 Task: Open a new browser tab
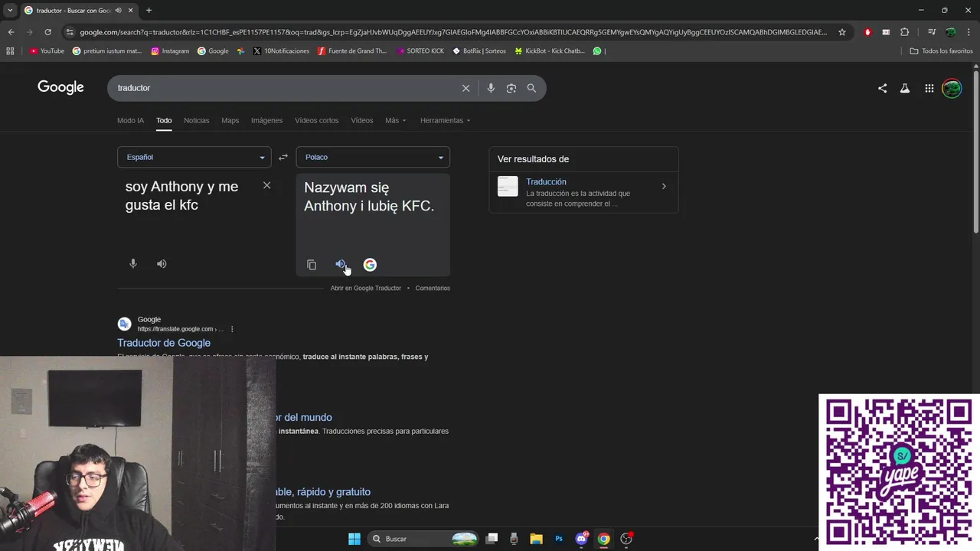pyautogui.click(x=149, y=10)
